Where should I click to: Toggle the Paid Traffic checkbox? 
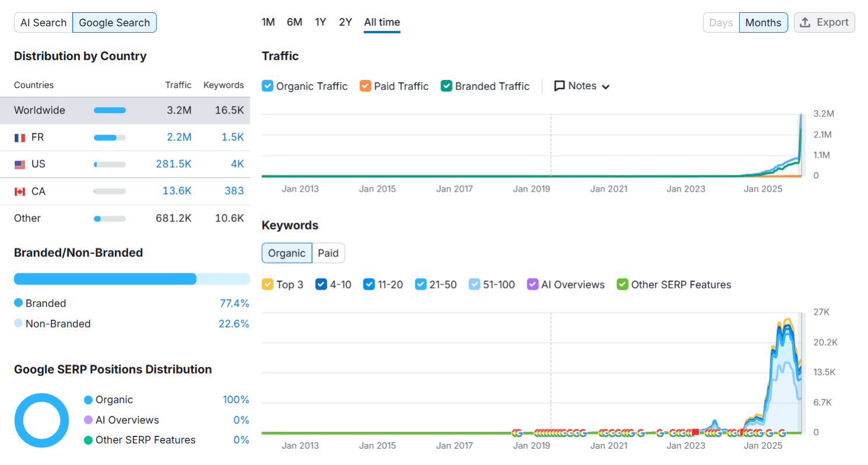pos(365,86)
